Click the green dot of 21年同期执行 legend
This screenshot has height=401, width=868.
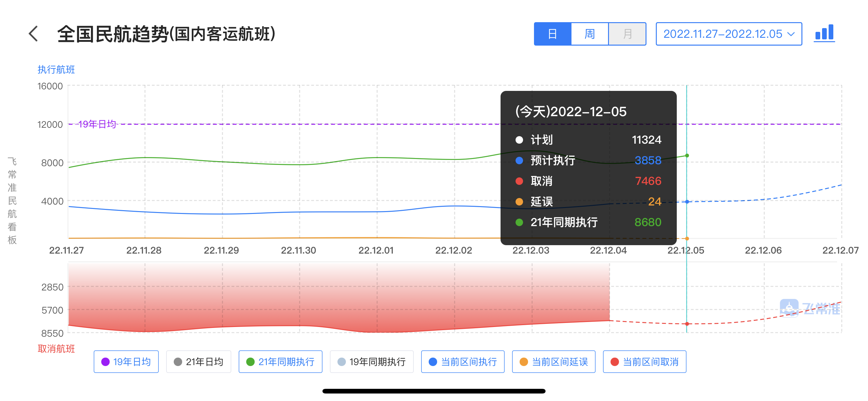tap(250, 362)
